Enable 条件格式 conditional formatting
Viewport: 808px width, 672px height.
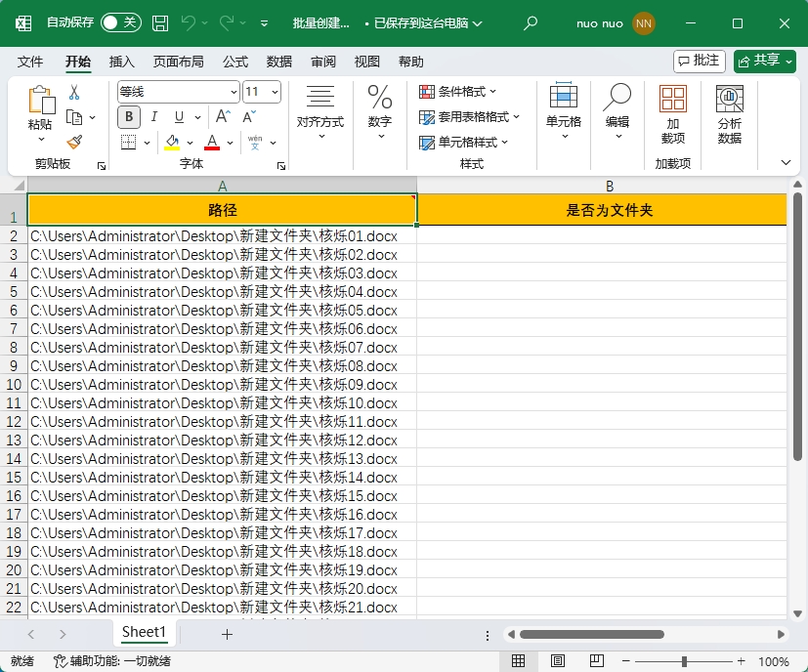455,91
